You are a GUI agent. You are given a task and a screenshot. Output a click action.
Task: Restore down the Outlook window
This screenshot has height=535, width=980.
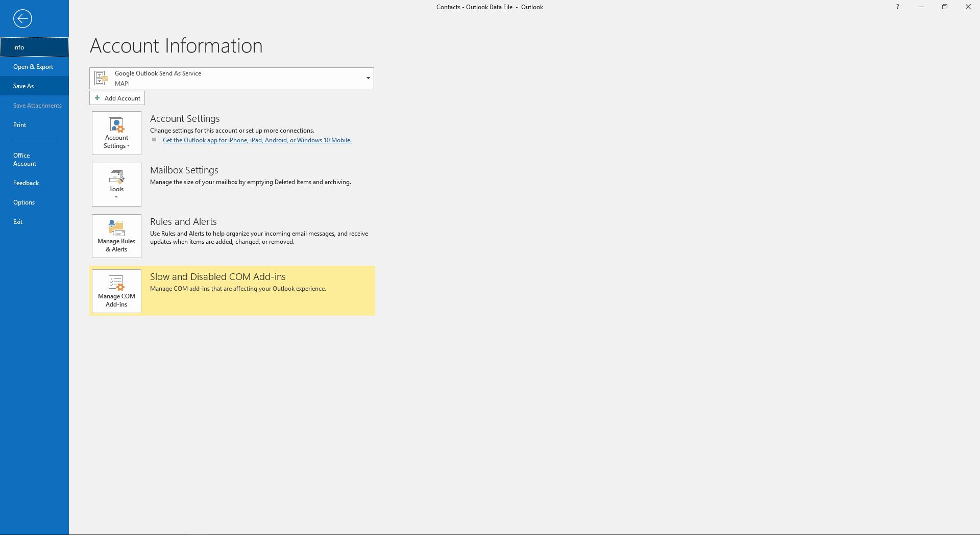(944, 7)
